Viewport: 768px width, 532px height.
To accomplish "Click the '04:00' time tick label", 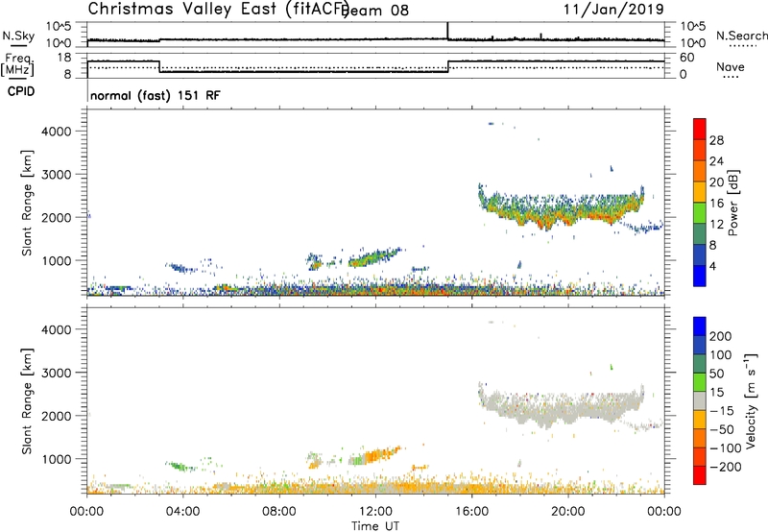I will tap(183, 512).
